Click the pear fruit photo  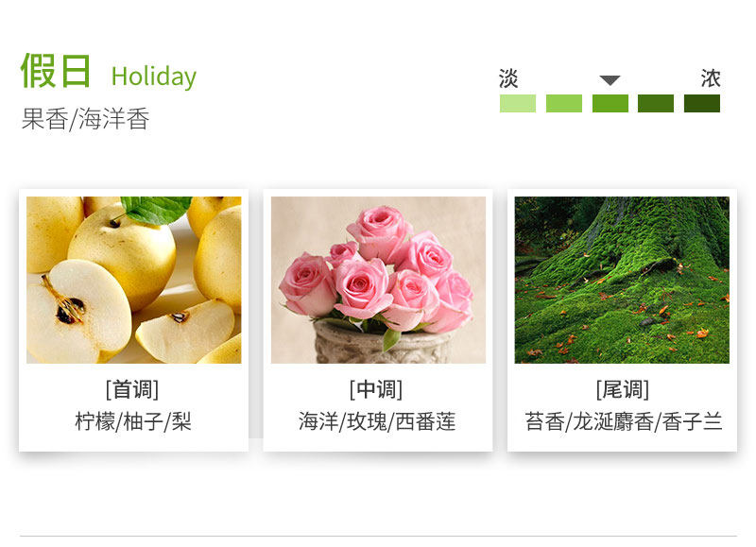(x=133, y=280)
